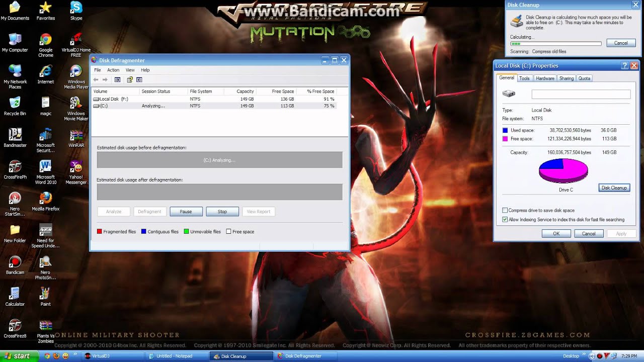Click Stop button in Disk Defragmenter

tap(222, 212)
